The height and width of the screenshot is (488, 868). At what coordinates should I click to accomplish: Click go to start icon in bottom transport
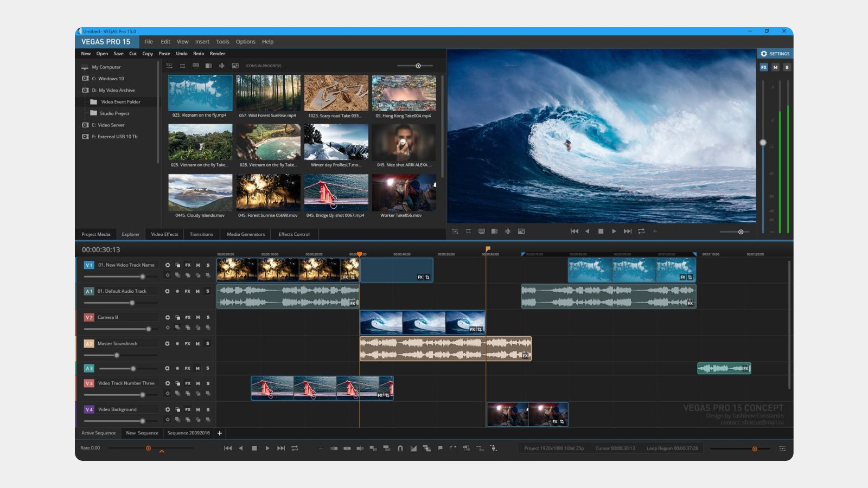(x=228, y=448)
